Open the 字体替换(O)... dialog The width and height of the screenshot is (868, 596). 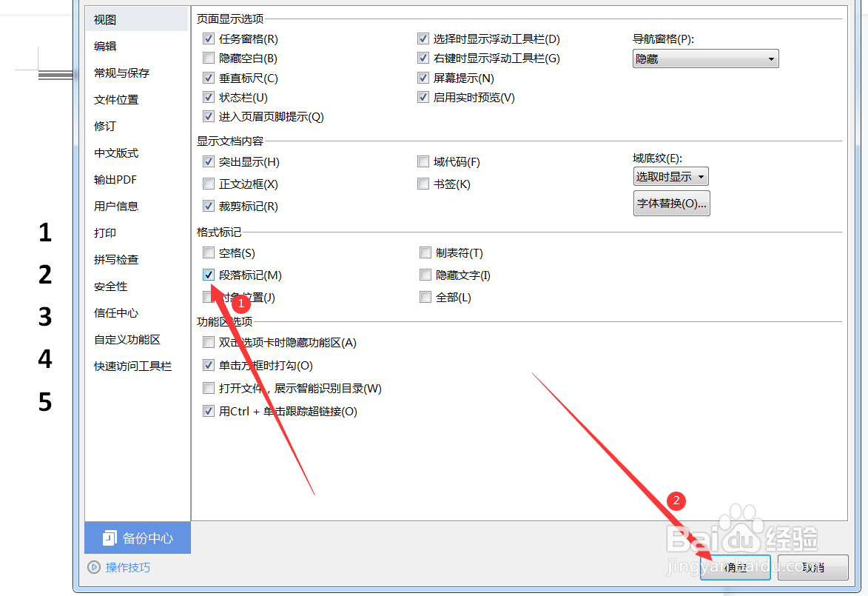point(671,204)
